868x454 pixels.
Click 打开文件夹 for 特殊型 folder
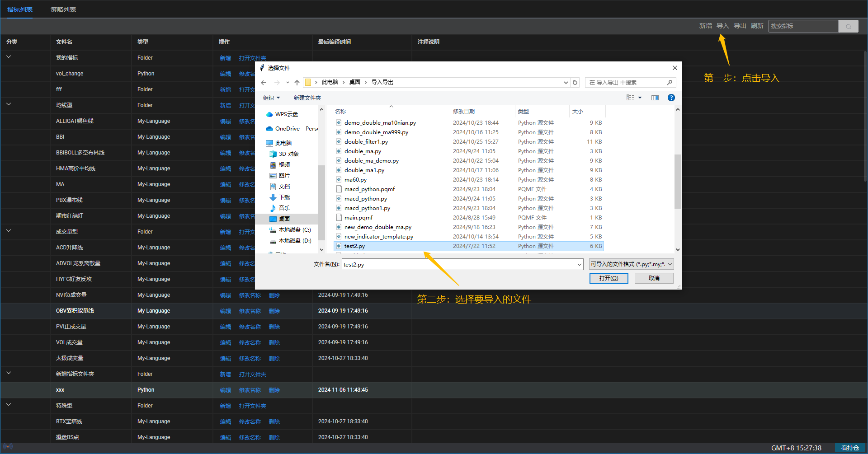click(252, 406)
